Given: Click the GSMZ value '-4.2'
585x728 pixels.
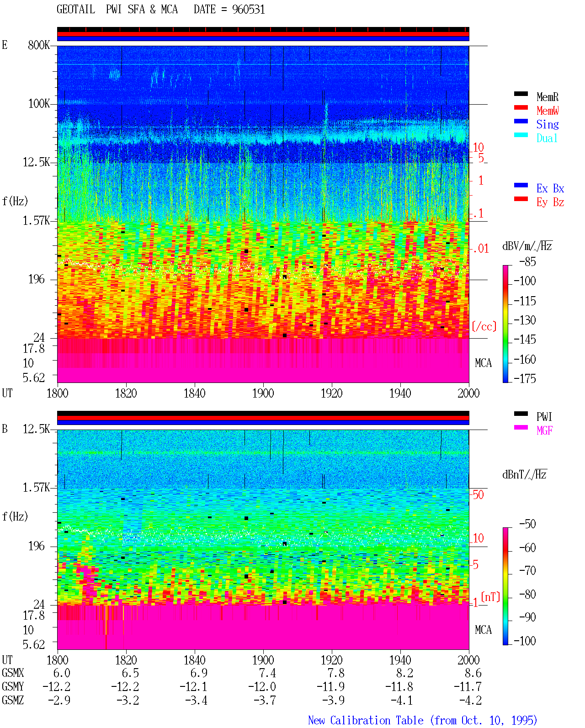Looking at the screenshot, I should pyautogui.click(x=471, y=701).
